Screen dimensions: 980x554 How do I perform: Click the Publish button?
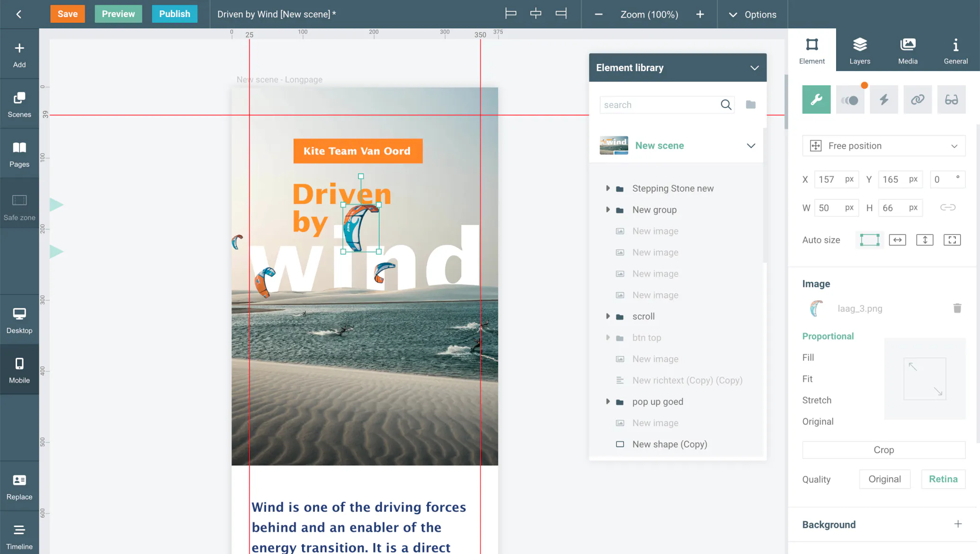(174, 14)
